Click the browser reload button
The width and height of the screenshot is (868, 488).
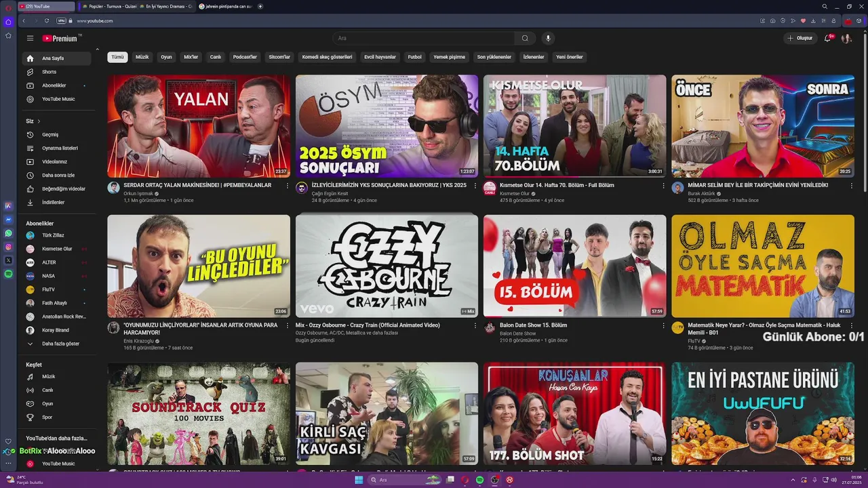click(46, 21)
